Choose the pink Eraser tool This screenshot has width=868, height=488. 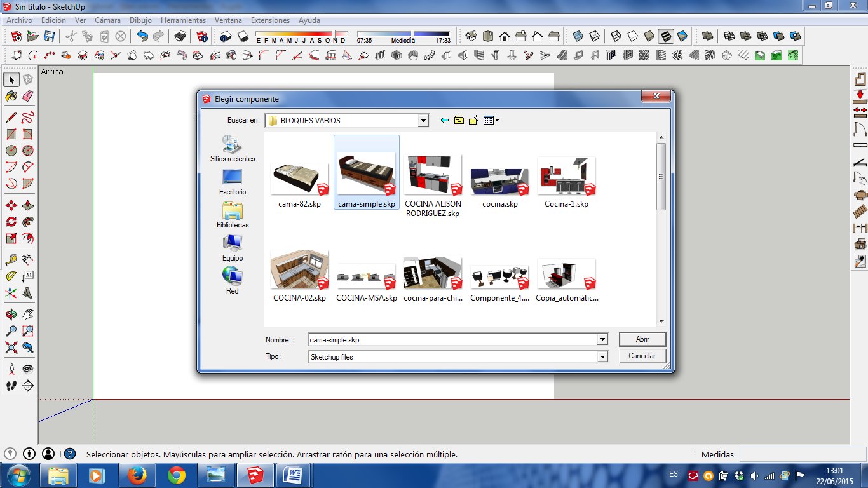[x=28, y=96]
